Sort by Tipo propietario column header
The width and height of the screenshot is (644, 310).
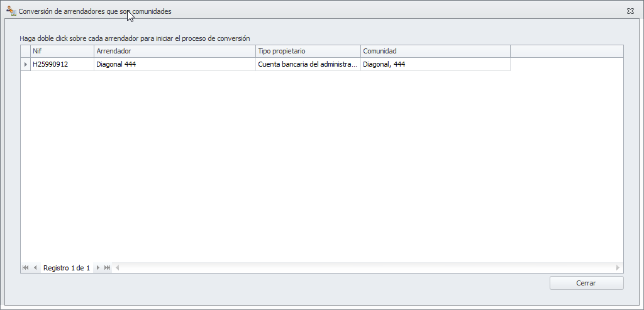coord(308,51)
